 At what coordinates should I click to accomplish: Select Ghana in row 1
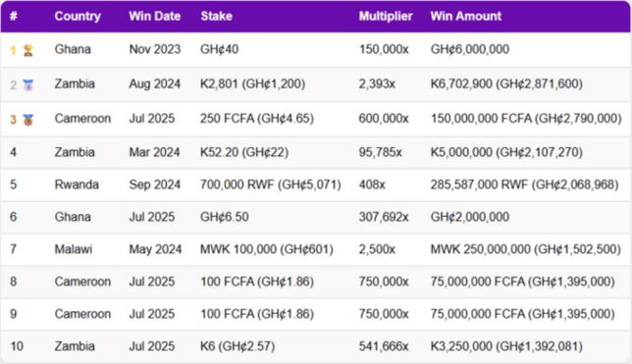click(x=73, y=49)
